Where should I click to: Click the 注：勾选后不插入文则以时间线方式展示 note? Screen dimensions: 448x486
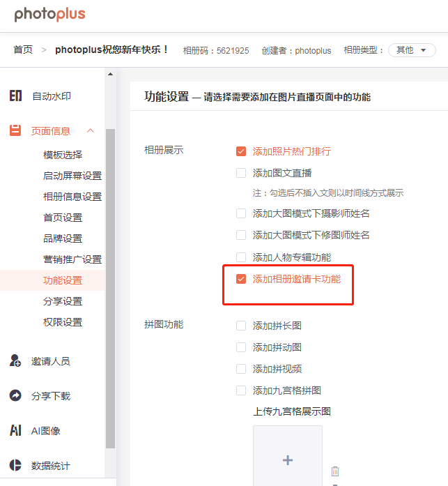point(328,192)
